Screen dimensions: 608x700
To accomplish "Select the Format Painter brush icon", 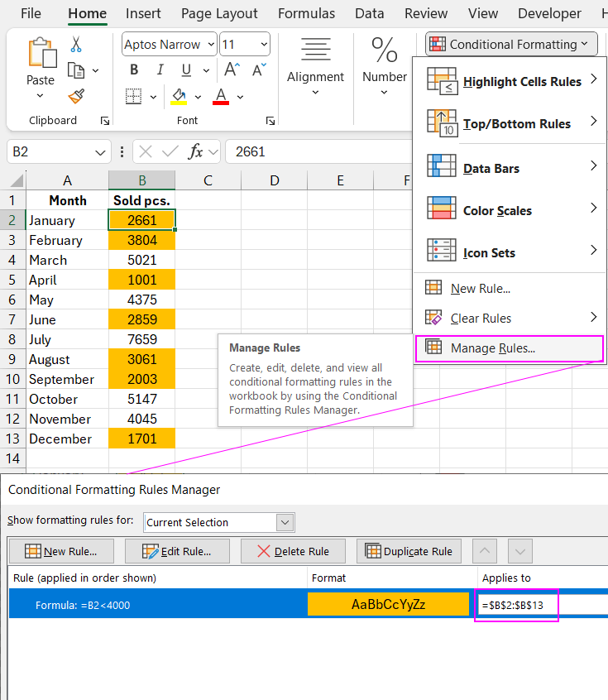I will tap(76, 97).
